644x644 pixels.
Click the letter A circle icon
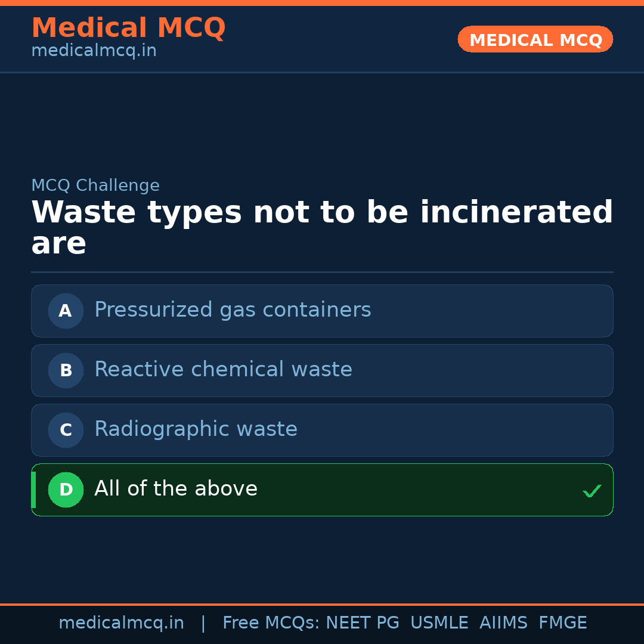(66, 311)
